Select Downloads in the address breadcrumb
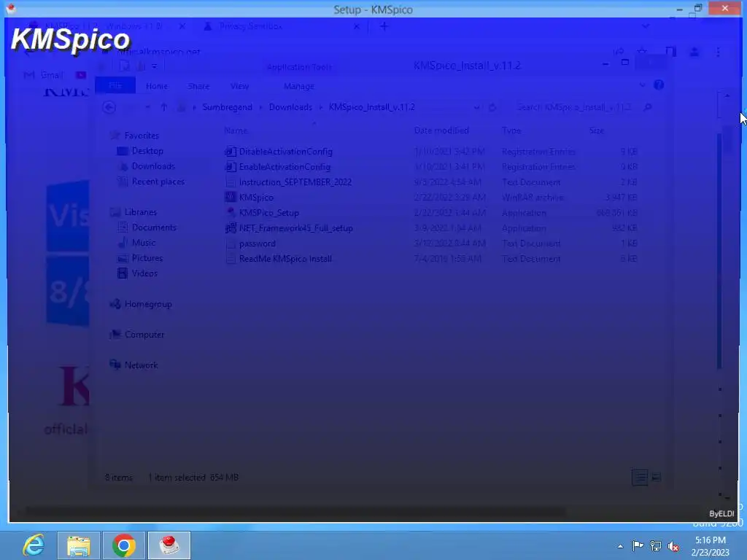This screenshot has width=747, height=560. point(290,107)
